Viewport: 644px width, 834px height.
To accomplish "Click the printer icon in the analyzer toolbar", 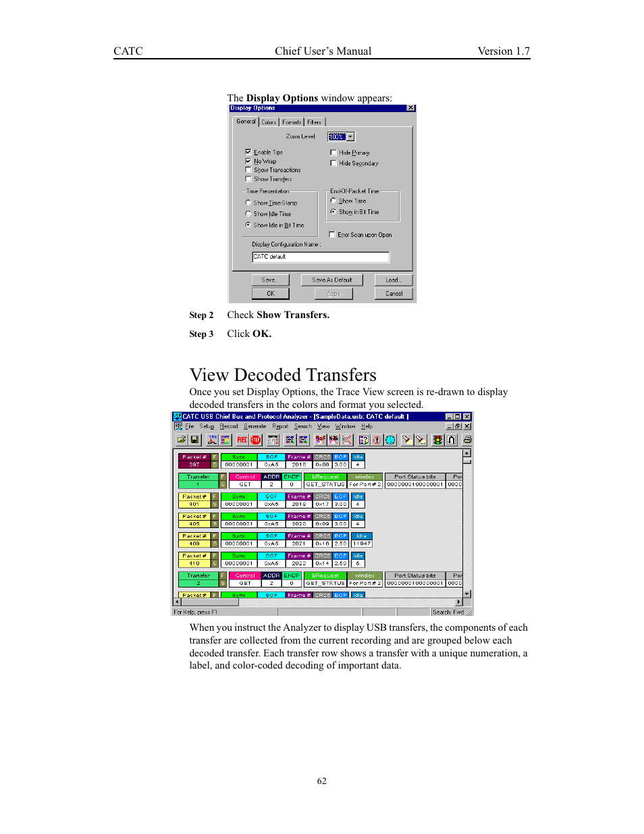I will point(467,440).
